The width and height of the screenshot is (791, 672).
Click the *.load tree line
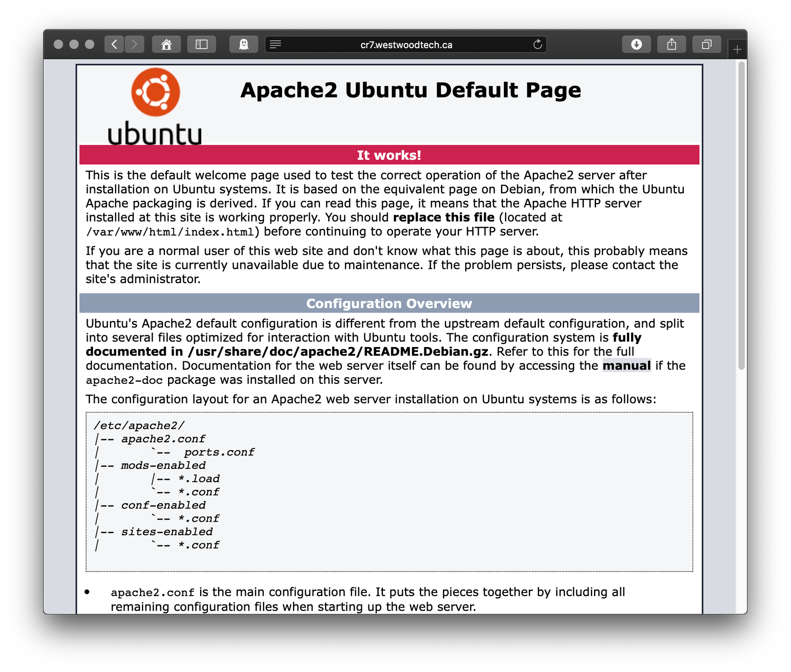199,479
